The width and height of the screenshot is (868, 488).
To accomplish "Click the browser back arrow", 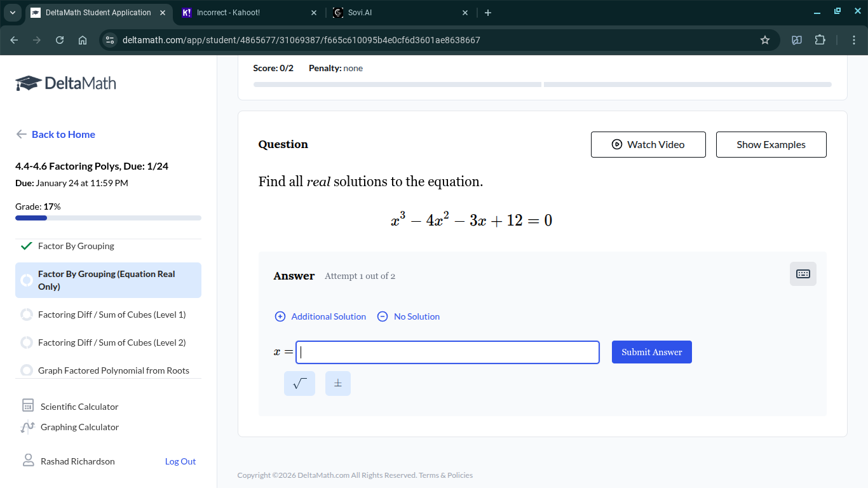I will tap(14, 40).
